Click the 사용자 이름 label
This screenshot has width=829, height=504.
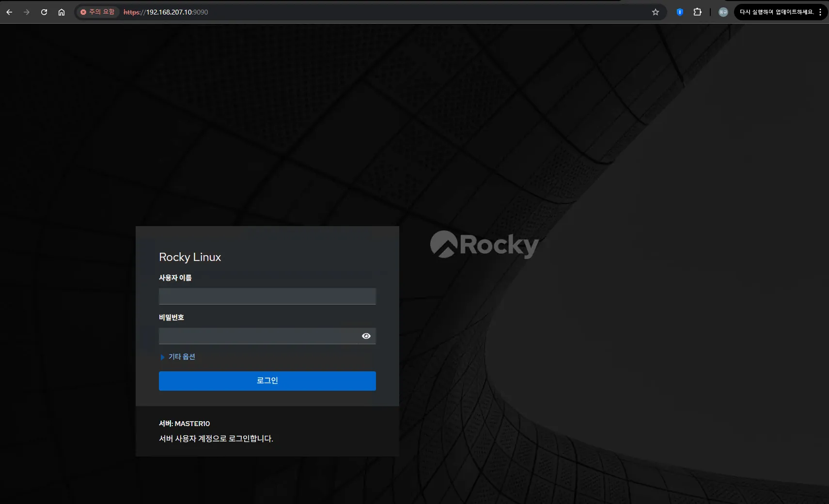click(x=175, y=278)
